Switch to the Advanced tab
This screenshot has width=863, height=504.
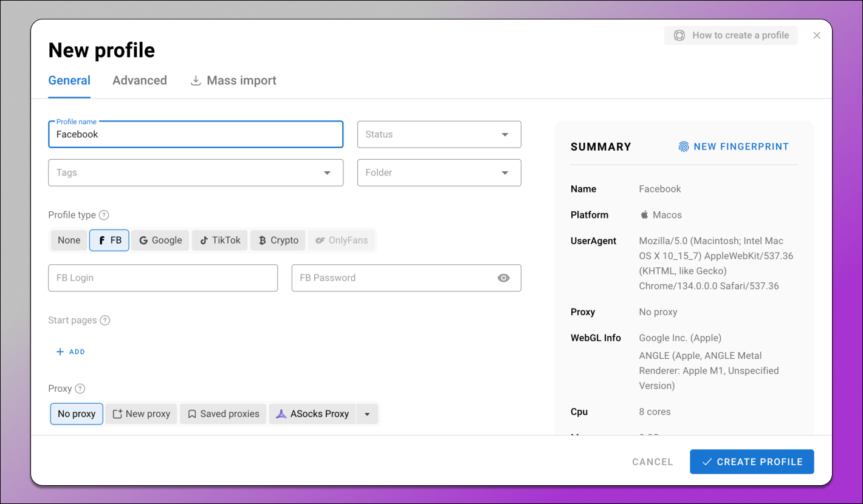coord(140,81)
